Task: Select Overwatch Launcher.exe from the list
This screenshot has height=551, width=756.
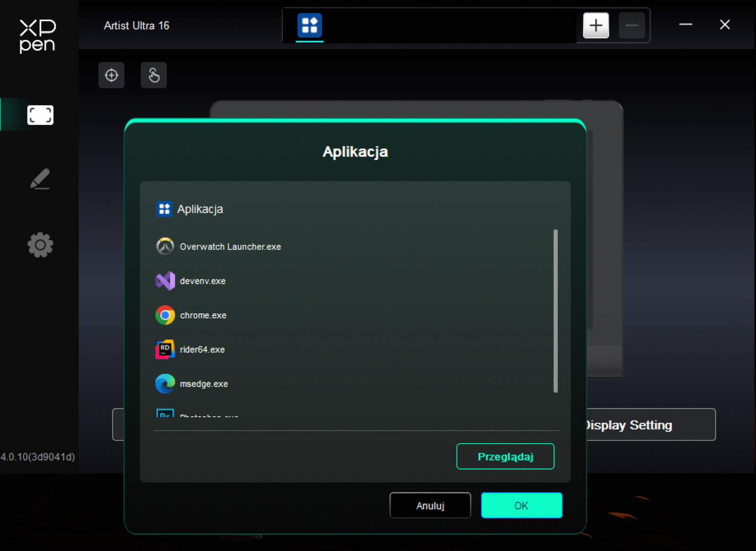Action: 230,247
